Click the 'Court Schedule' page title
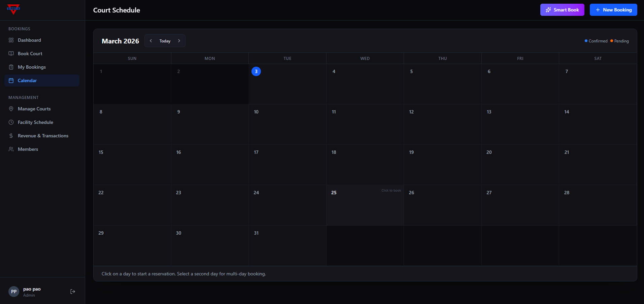The width and height of the screenshot is (644, 304). 116,10
